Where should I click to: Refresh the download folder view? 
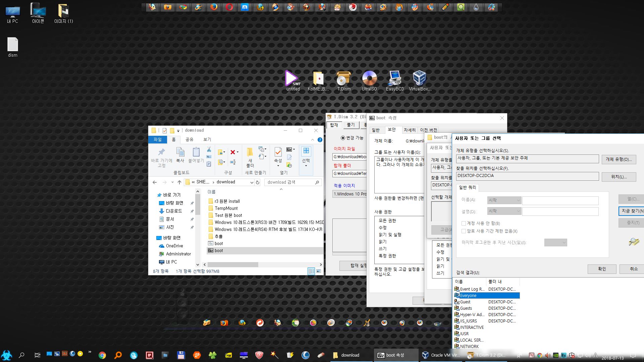[x=258, y=182]
